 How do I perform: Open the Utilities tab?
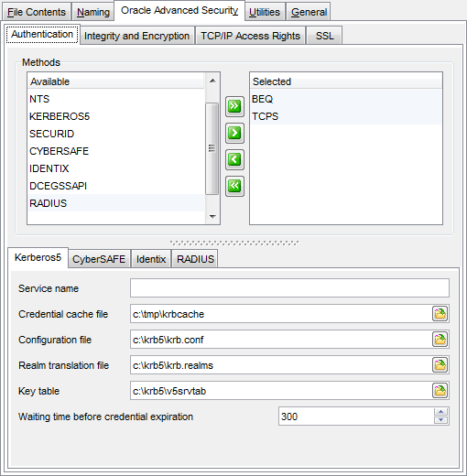click(265, 12)
